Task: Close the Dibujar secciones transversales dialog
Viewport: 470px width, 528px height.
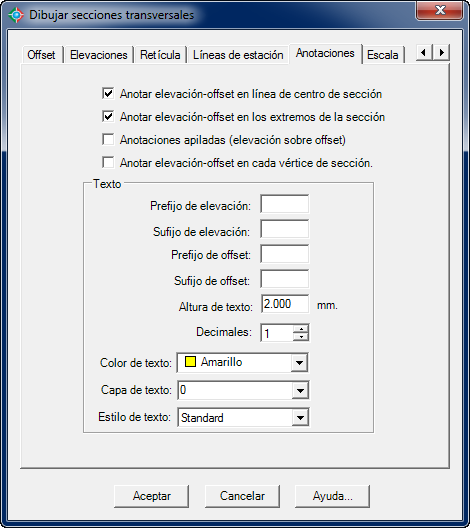Action: pos(439,10)
